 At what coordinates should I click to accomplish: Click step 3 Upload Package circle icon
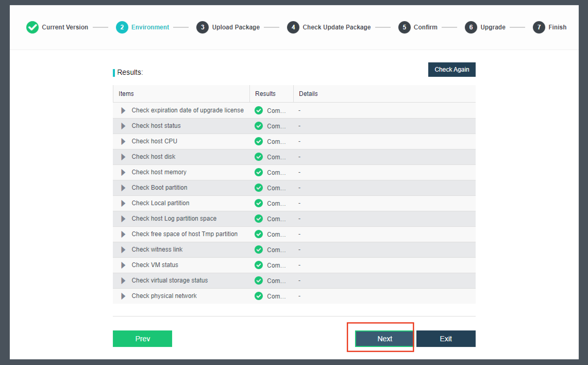point(203,27)
